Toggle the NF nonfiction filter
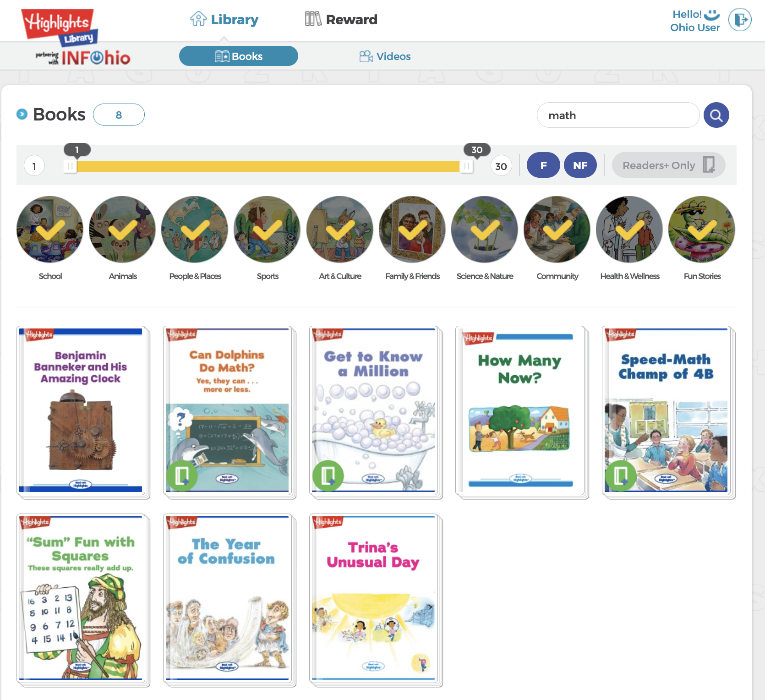The width and height of the screenshot is (765, 700). tap(580, 165)
